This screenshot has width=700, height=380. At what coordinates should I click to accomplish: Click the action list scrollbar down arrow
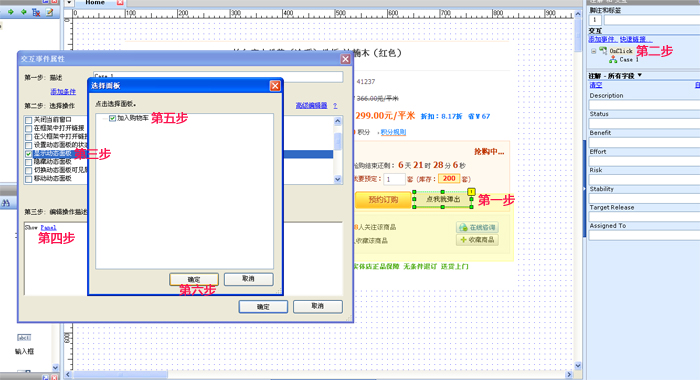coord(338,179)
